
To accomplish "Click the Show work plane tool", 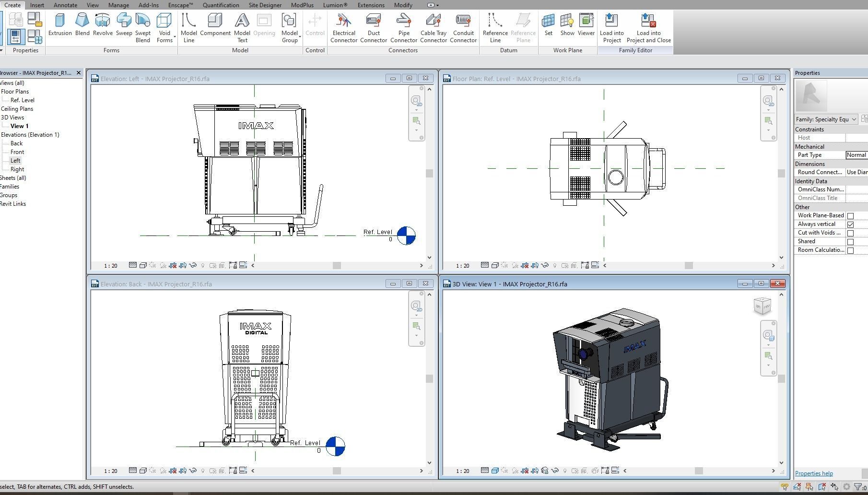I will pyautogui.click(x=567, y=25).
